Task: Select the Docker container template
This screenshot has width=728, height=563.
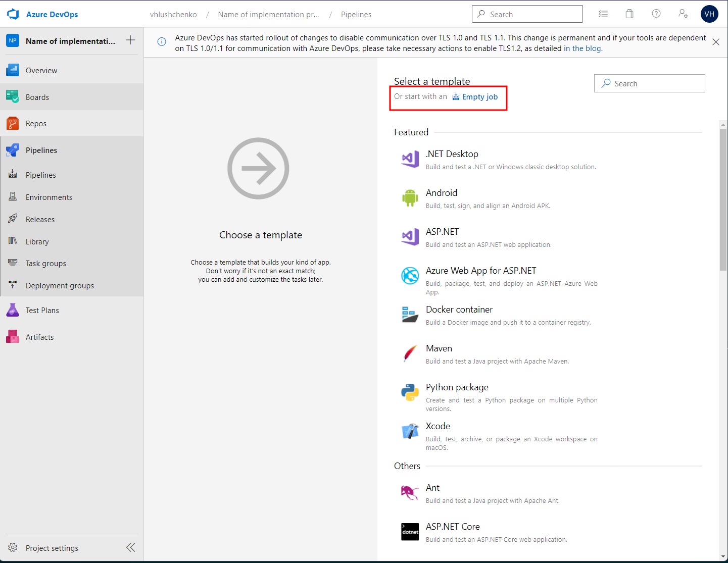Action: (x=459, y=310)
